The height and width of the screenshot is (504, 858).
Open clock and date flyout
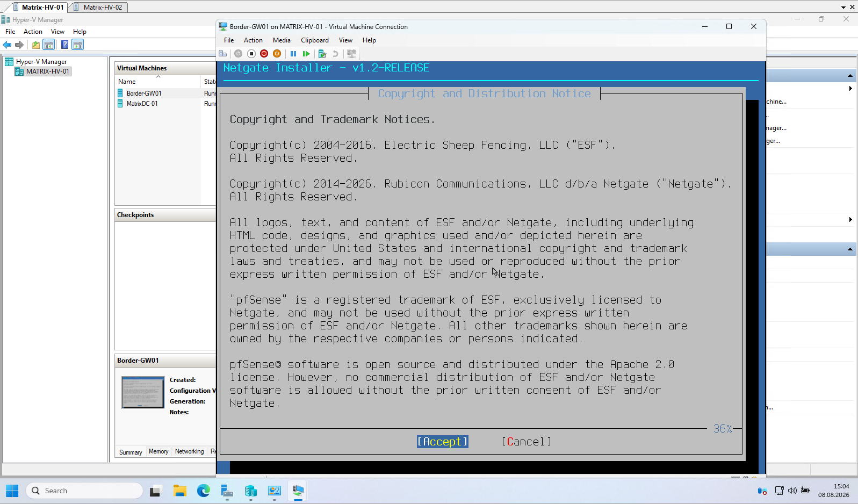[834, 491]
